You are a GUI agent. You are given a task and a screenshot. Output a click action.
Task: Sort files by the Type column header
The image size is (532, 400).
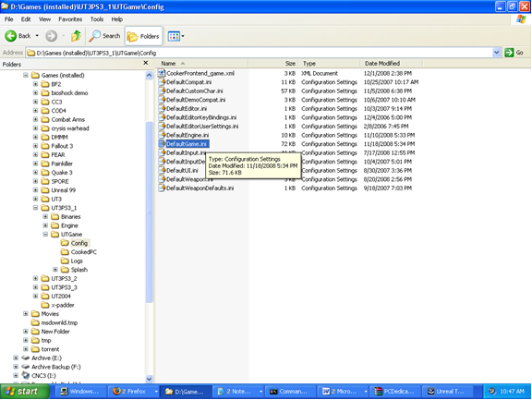(329, 64)
